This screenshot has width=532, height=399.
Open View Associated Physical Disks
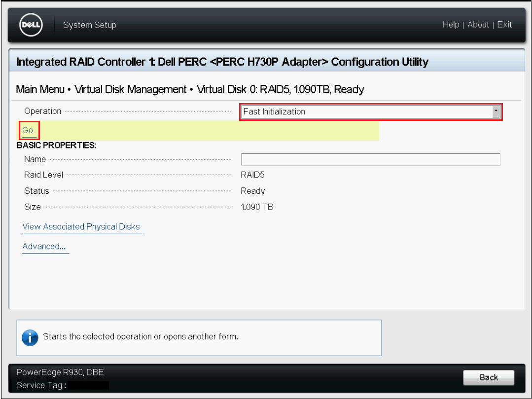coord(81,227)
